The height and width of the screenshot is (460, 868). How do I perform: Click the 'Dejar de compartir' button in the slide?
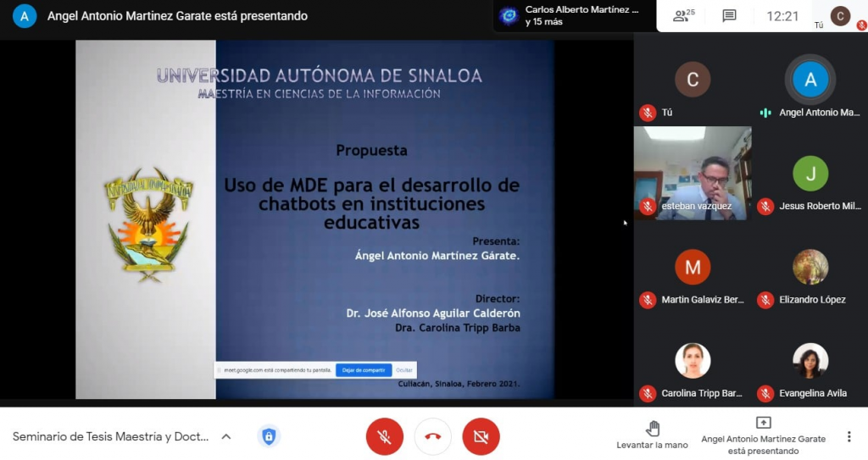coord(363,370)
